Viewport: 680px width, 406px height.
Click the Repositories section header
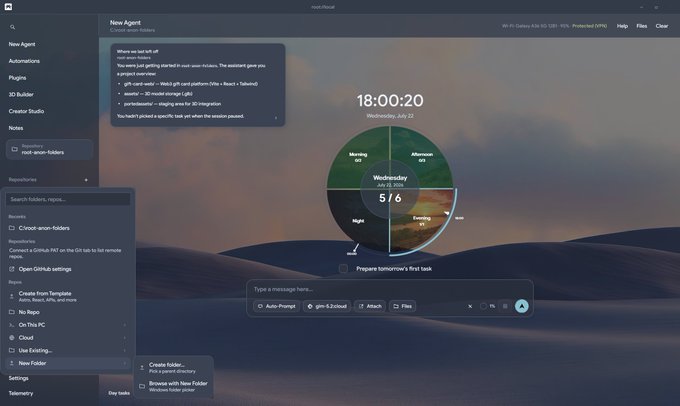pos(23,180)
